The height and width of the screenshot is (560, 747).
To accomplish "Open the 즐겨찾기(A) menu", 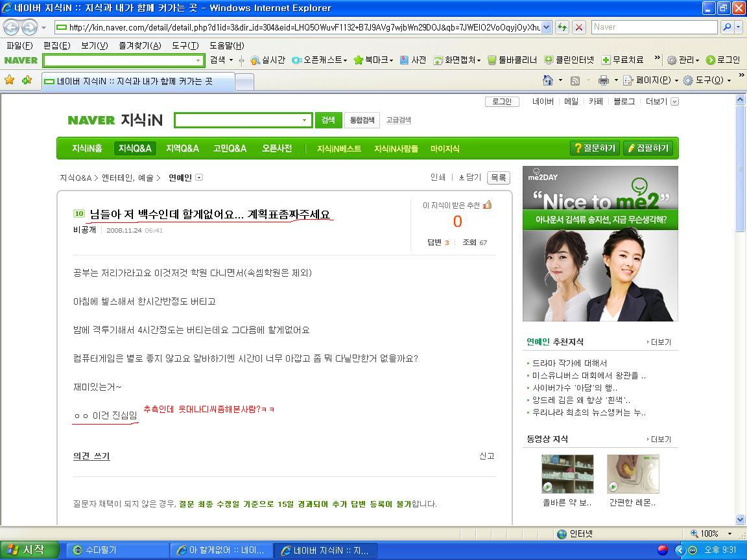I will point(139,45).
